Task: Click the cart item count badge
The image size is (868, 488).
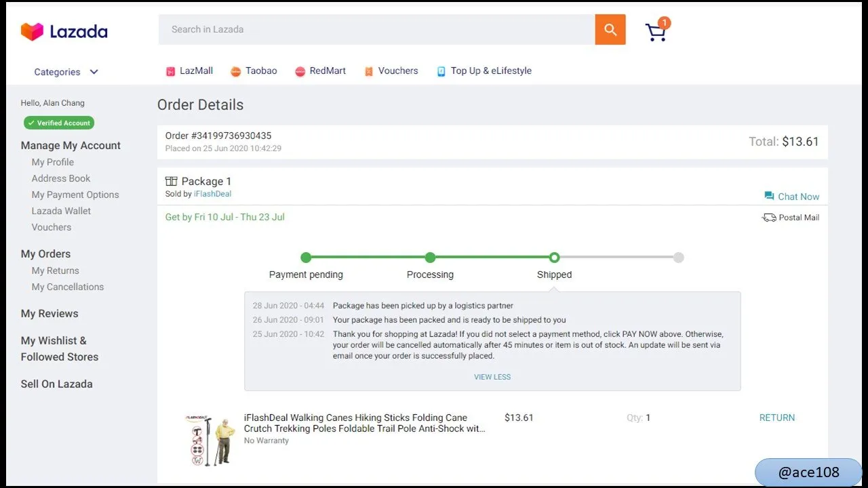Action: [x=665, y=23]
